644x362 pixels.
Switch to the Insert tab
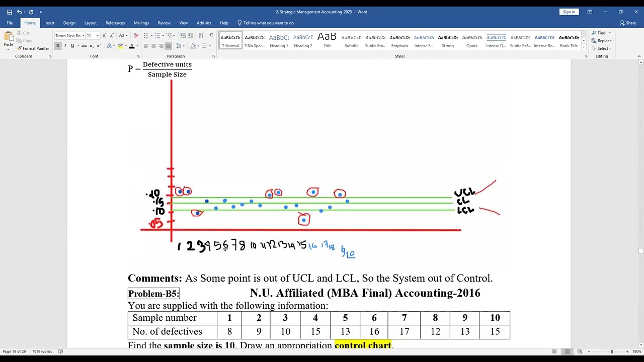coord(49,23)
